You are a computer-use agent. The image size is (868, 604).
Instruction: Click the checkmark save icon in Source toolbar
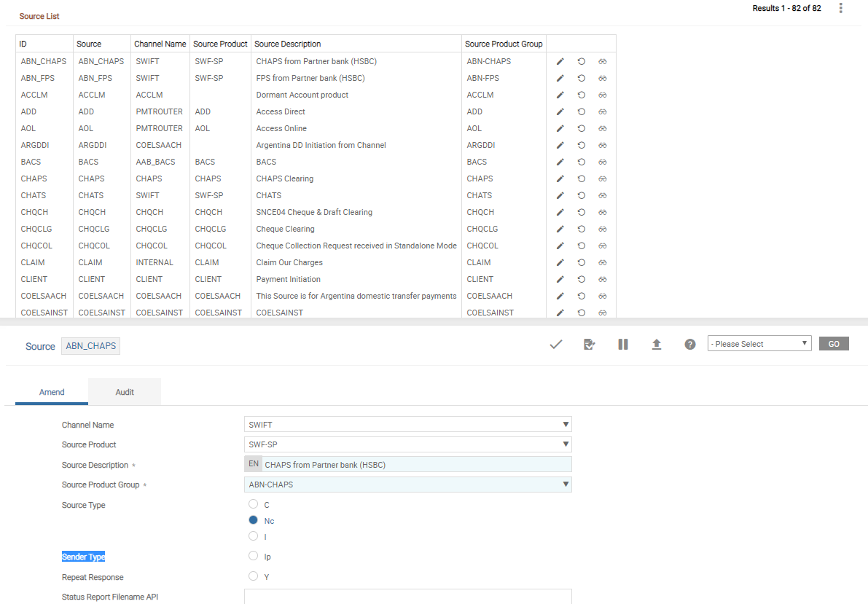[x=556, y=344]
